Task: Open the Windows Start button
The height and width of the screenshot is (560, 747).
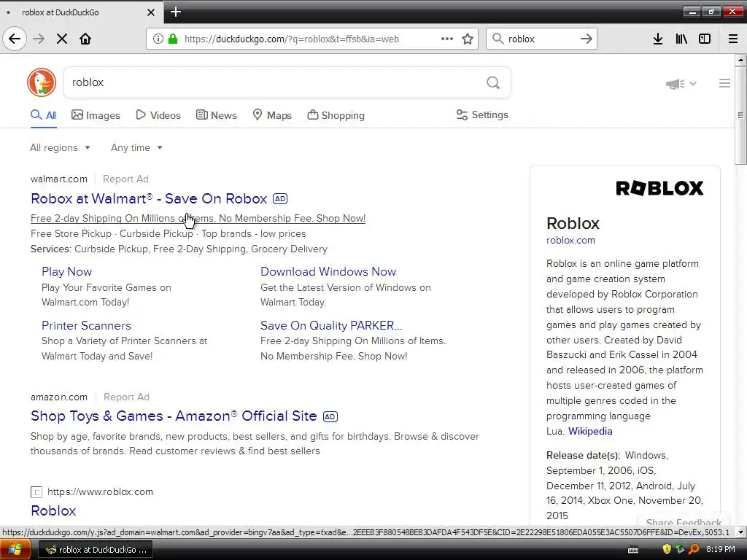Action: tap(15, 550)
